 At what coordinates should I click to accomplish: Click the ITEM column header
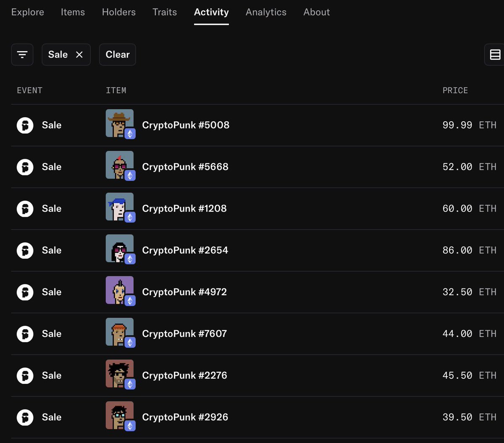(x=116, y=90)
